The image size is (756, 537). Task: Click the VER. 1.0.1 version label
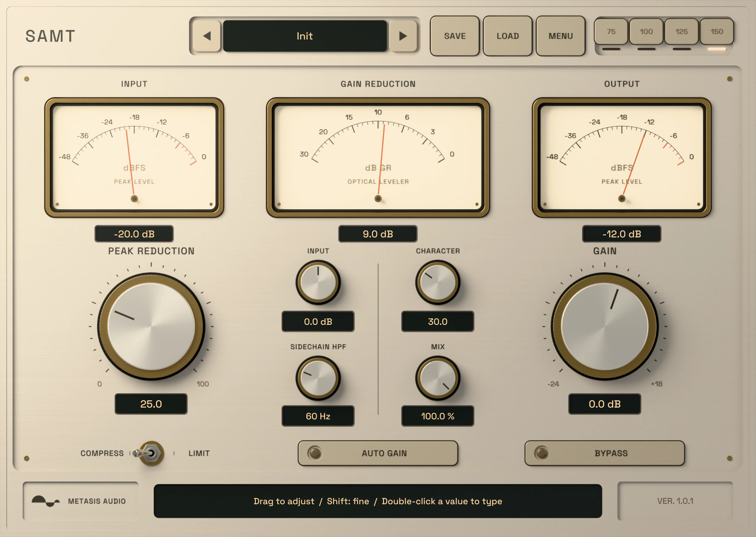click(675, 501)
